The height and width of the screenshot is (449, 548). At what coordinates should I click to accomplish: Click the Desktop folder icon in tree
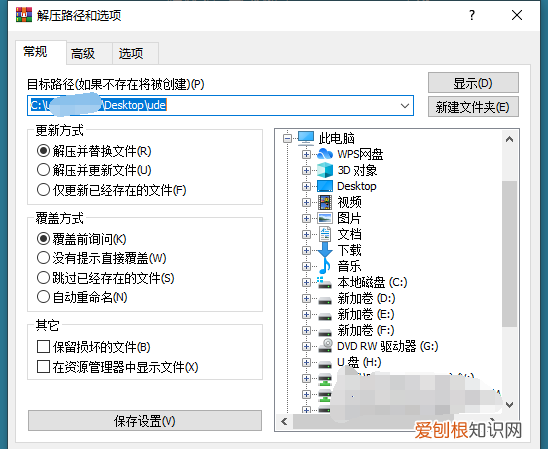click(x=325, y=186)
